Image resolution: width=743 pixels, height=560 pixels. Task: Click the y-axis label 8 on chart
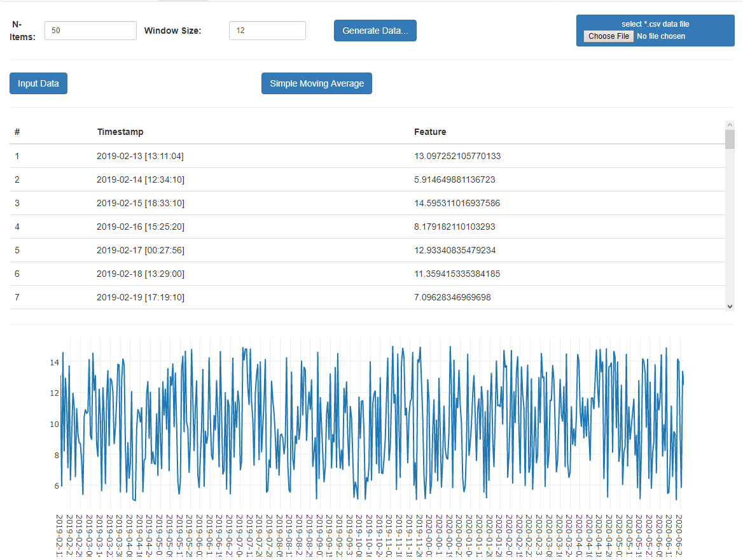click(57, 455)
